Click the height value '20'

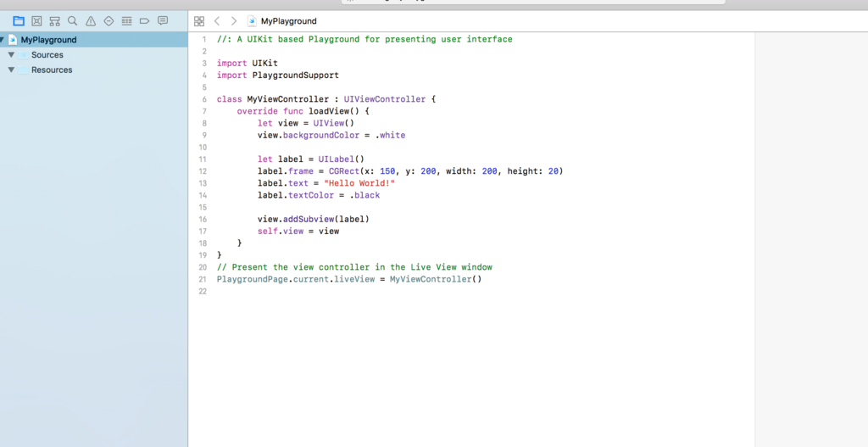click(x=554, y=171)
